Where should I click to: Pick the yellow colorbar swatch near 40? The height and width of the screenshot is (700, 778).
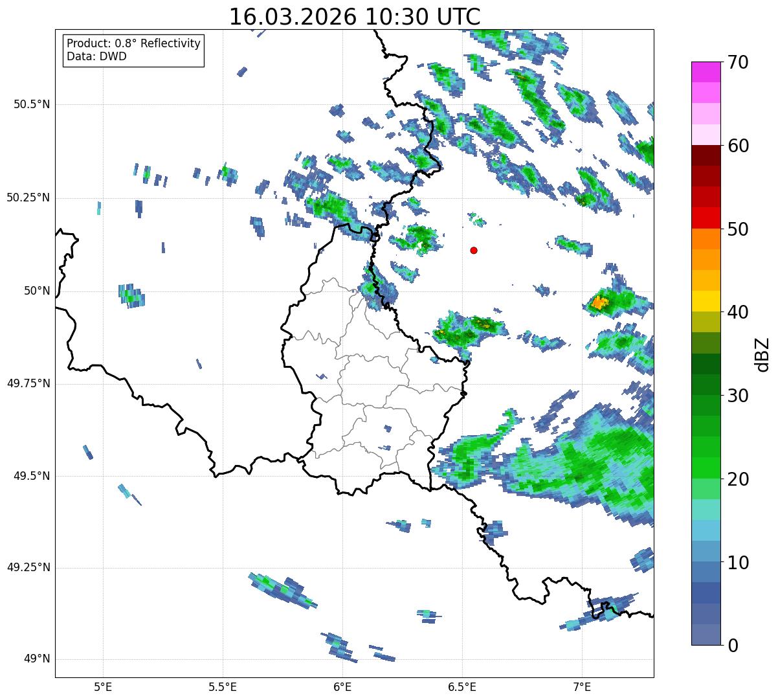tap(706, 302)
